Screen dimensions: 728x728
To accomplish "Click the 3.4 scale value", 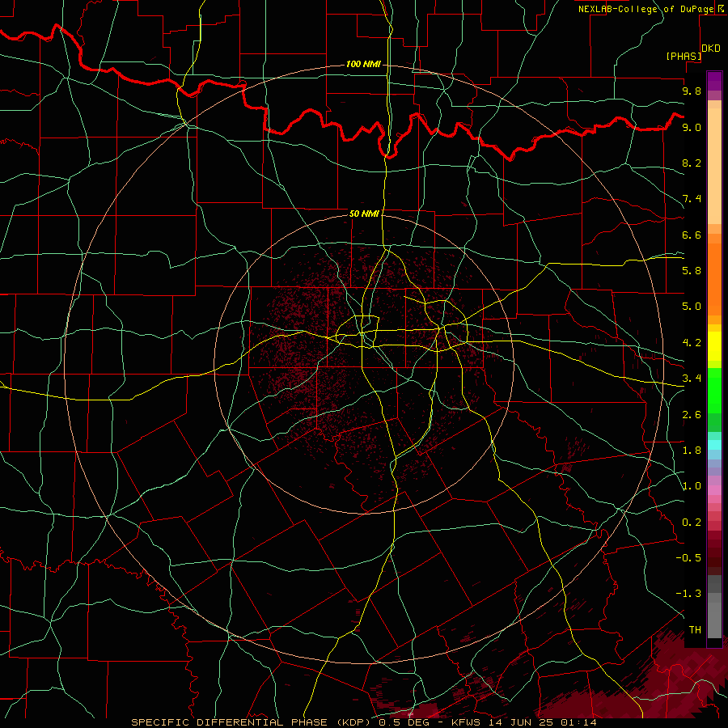I will coord(692,379).
